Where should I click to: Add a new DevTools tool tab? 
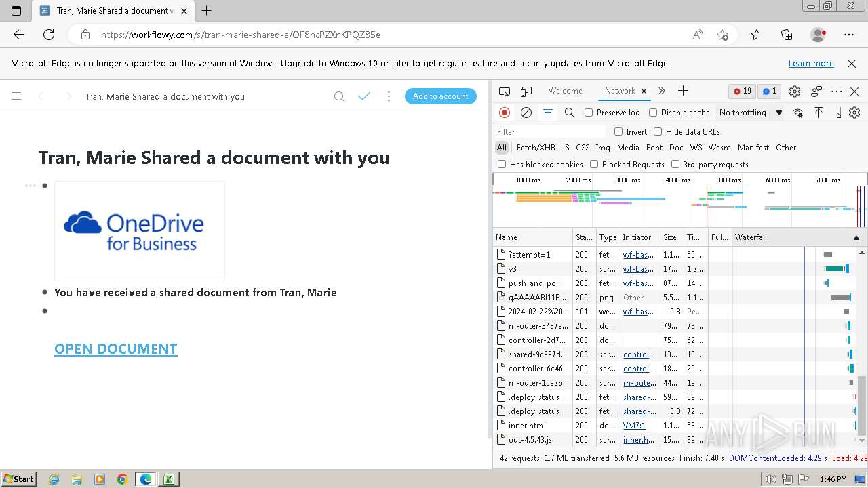pos(683,91)
